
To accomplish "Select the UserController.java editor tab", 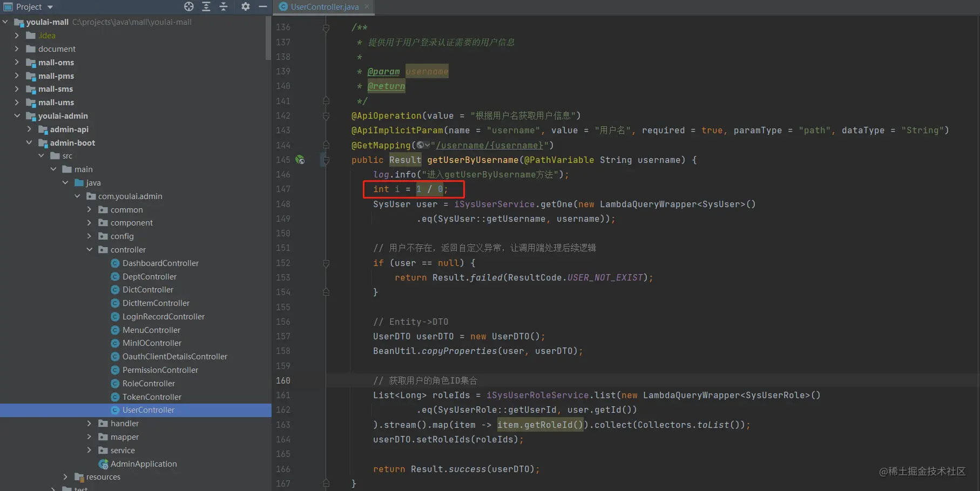I will click(324, 6).
